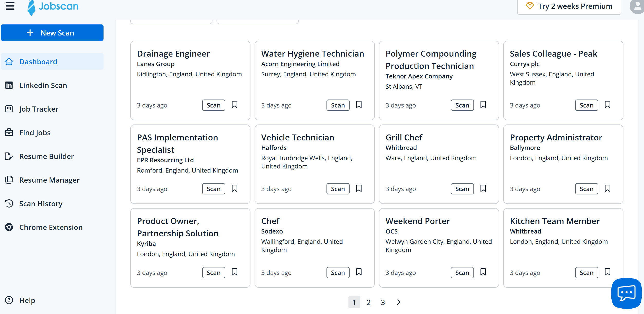Open the Property Administrator job title
The width and height of the screenshot is (644, 314).
point(556,138)
